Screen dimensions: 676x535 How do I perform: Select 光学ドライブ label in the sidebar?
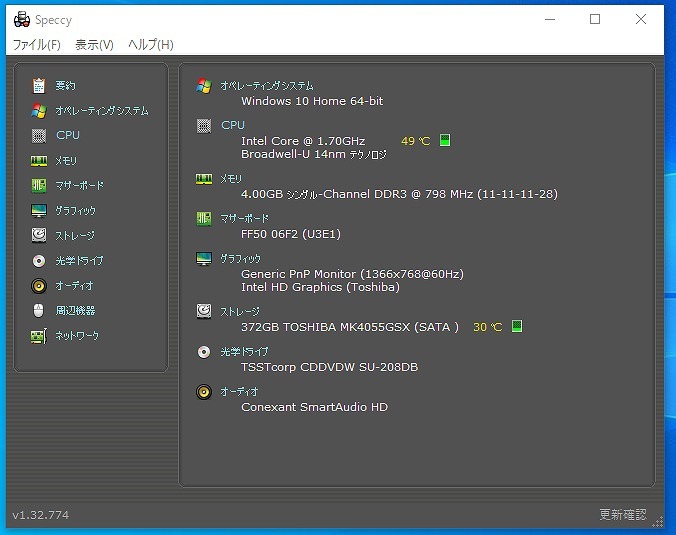pyautogui.click(x=79, y=261)
